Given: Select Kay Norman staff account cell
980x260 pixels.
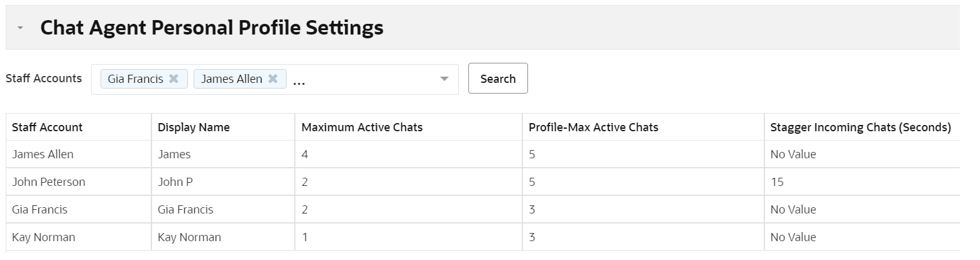Looking at the screenshot, I should point(43,237).
